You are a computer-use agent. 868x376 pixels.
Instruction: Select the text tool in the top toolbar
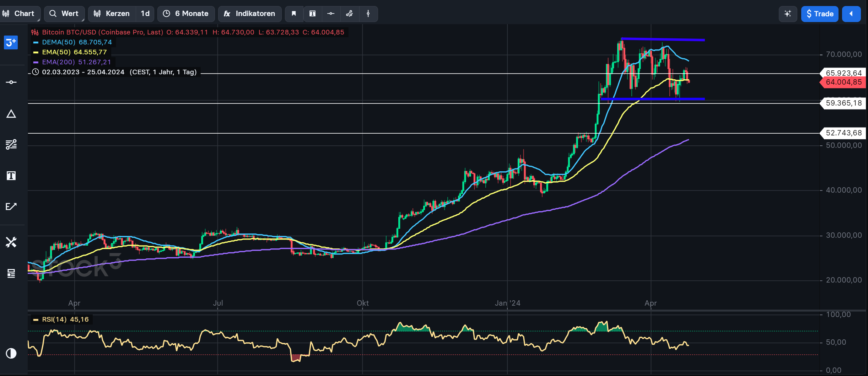point(312,14)
